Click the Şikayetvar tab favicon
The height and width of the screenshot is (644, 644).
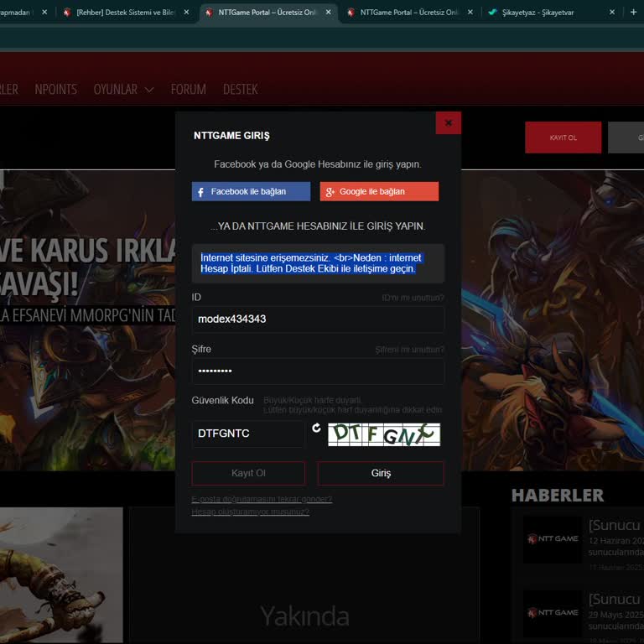pos(492,13)
